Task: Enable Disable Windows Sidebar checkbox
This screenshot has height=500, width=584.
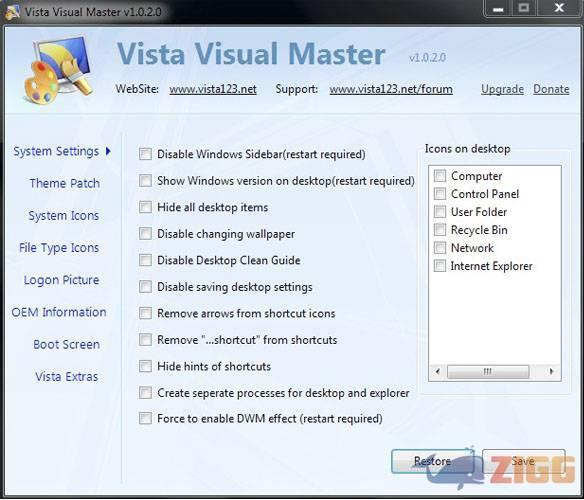Action: pos(145,154)
